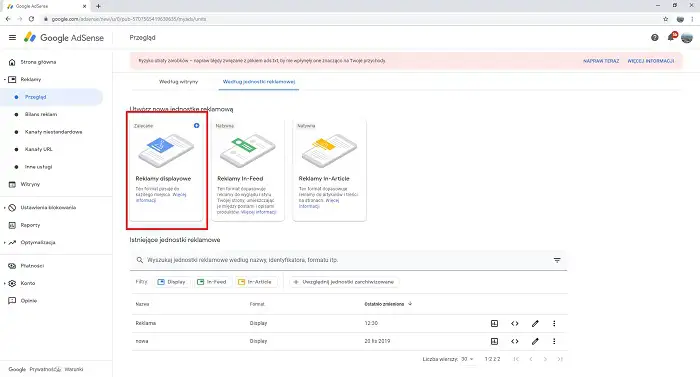The height and width of the screenshot is (377, 700).
Task: Click the Google AdSense logo
Action: point(64,38)
